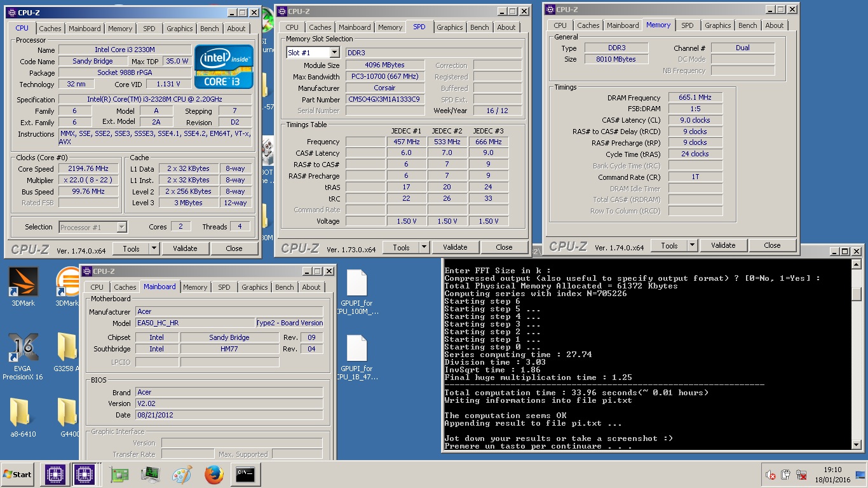Click the BIOS date 08/21/2012 field
Viewport: 868px width, 488px height.
(x=229, y=415)
